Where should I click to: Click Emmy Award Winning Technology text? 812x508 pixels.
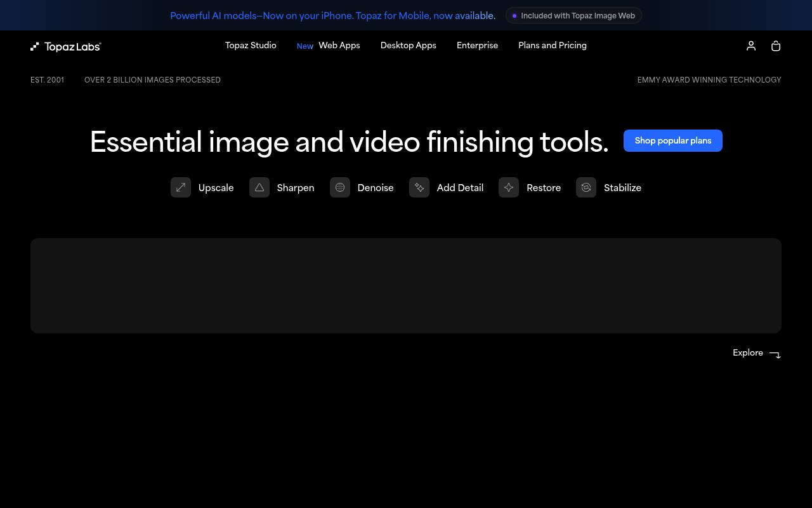tap(709, 80)
